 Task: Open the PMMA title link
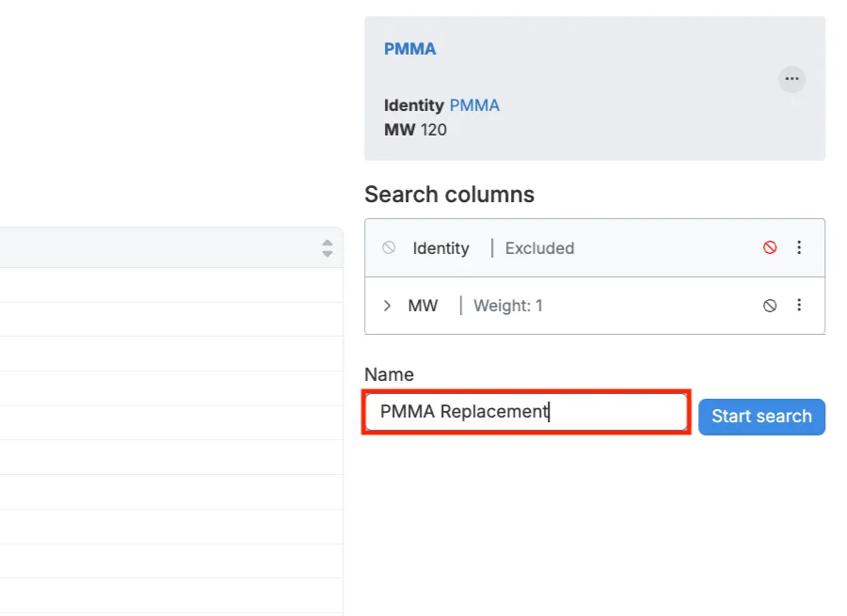click(409, 49)
